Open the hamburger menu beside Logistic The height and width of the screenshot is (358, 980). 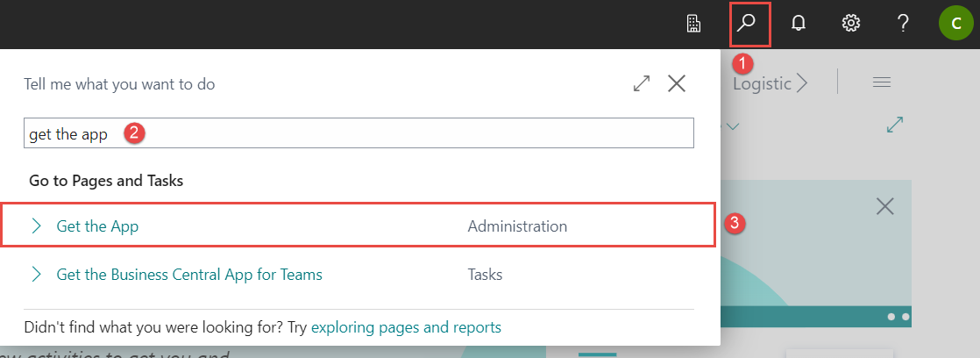click(x=881, y=82)
